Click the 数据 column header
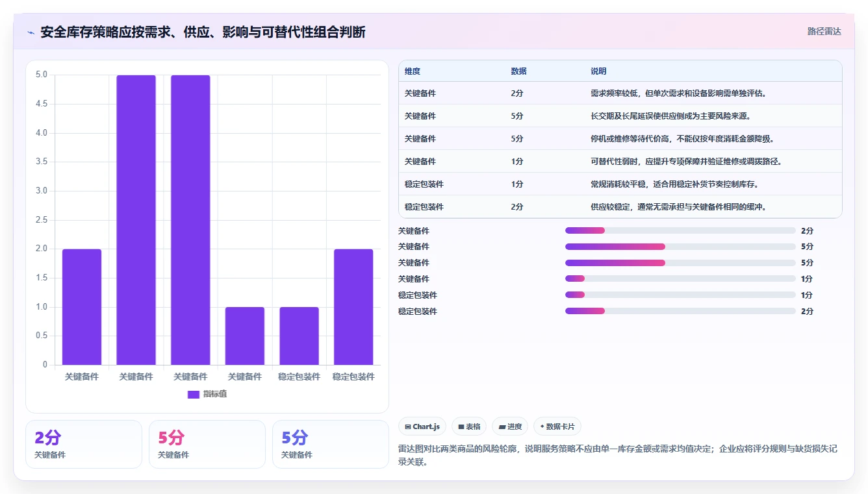Viewport: 868px width, 494px height. point(518,71)
